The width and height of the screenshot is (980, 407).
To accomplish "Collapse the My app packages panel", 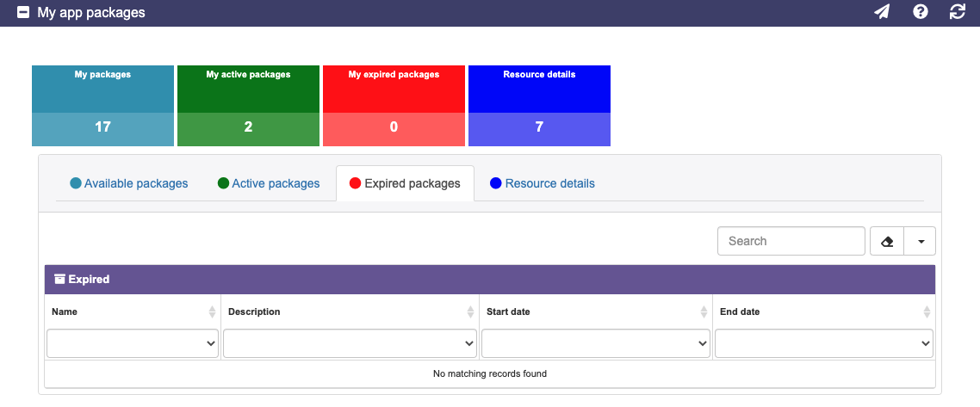I will coord(23,13).
